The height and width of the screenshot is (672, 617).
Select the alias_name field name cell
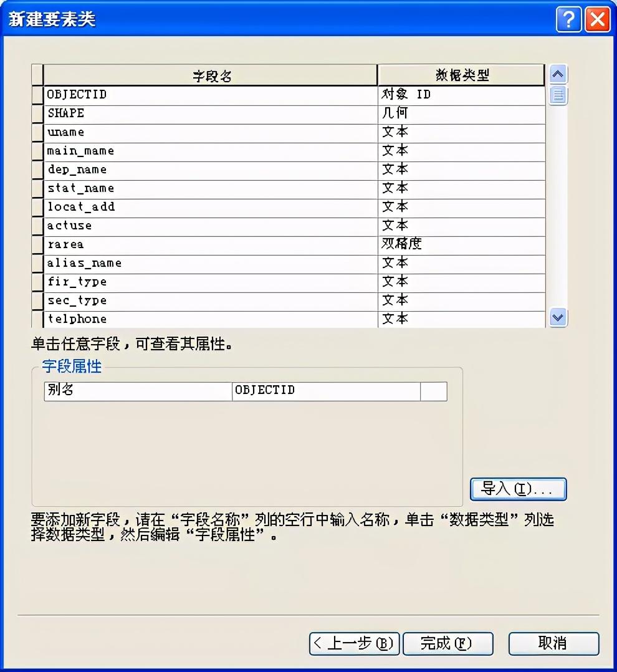click(211, 264)
